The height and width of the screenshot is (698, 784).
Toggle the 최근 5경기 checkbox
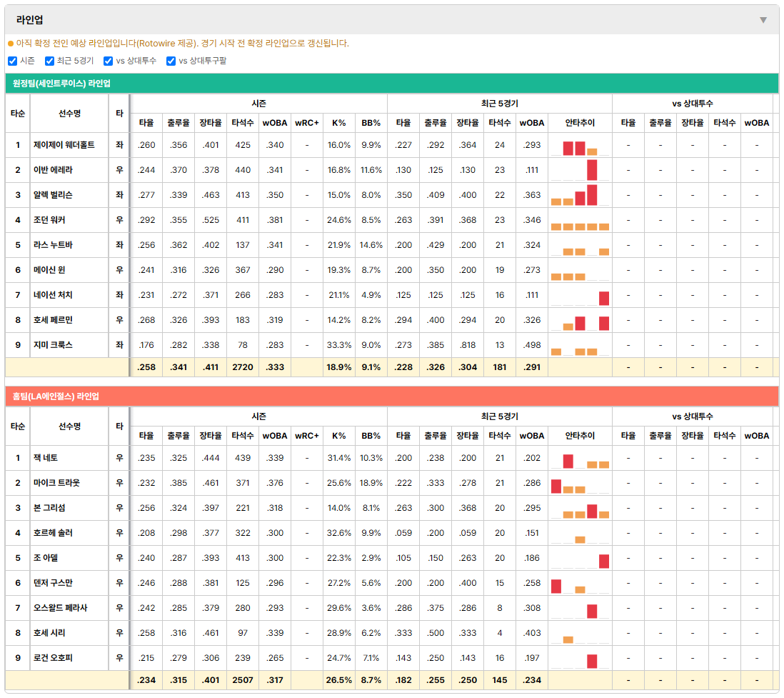click(49, 61)
